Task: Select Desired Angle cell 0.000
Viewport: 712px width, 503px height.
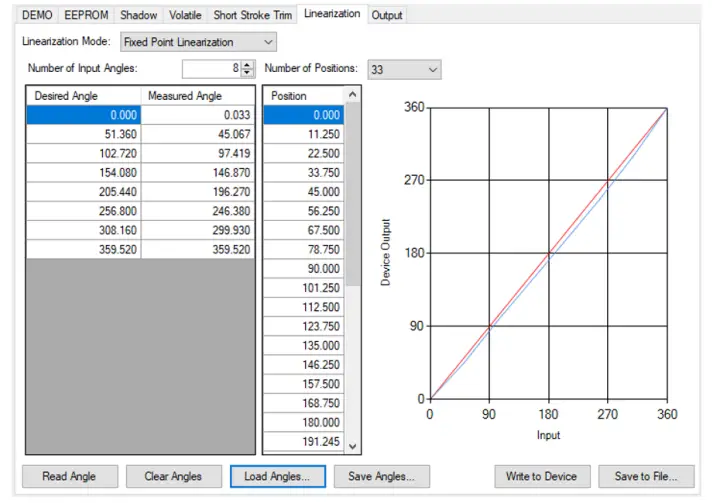Action: [x=84, y=115]
